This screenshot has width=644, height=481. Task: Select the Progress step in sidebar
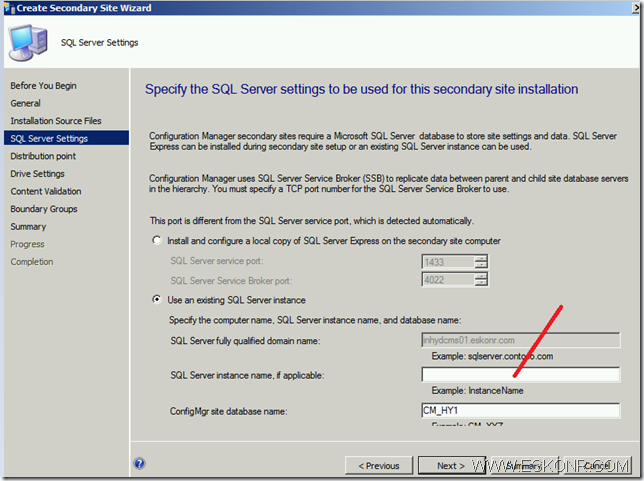(x=28, y=244)
